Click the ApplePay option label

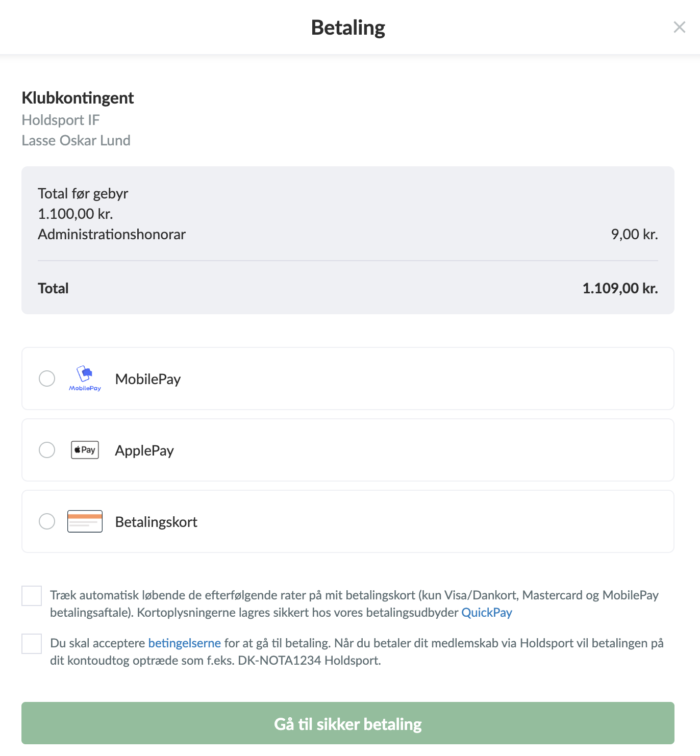[x=144, y=450]
